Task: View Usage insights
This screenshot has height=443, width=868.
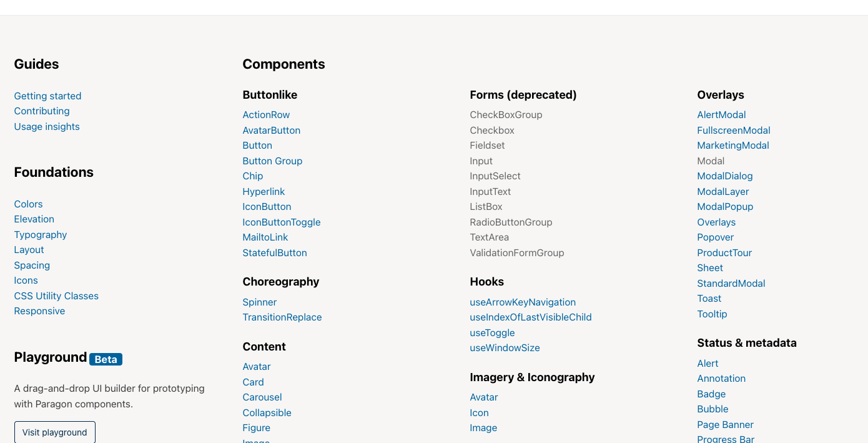Action: 46,126
